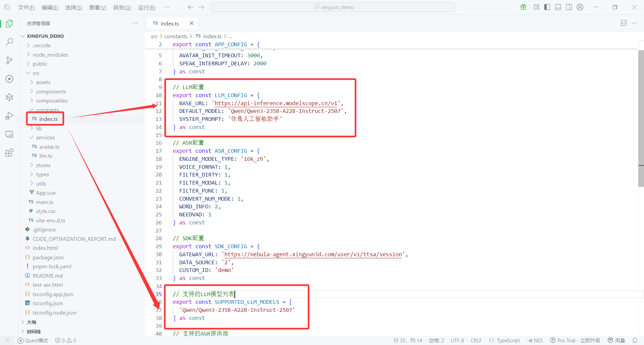Viewport: 644px width, 345px height.
Task: Open the 运行(R) menu
Action: (147, 7)
